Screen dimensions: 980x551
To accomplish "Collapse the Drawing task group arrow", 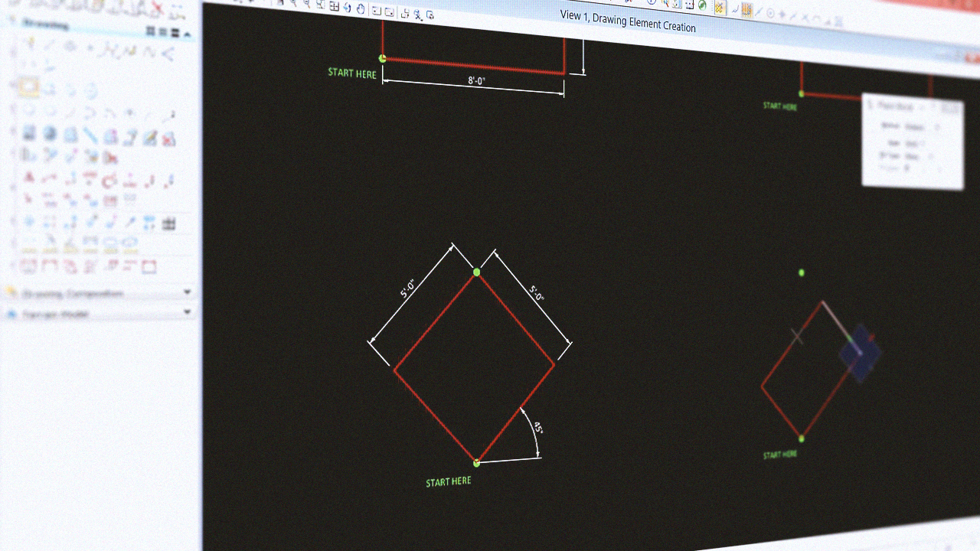I will 187,34.
